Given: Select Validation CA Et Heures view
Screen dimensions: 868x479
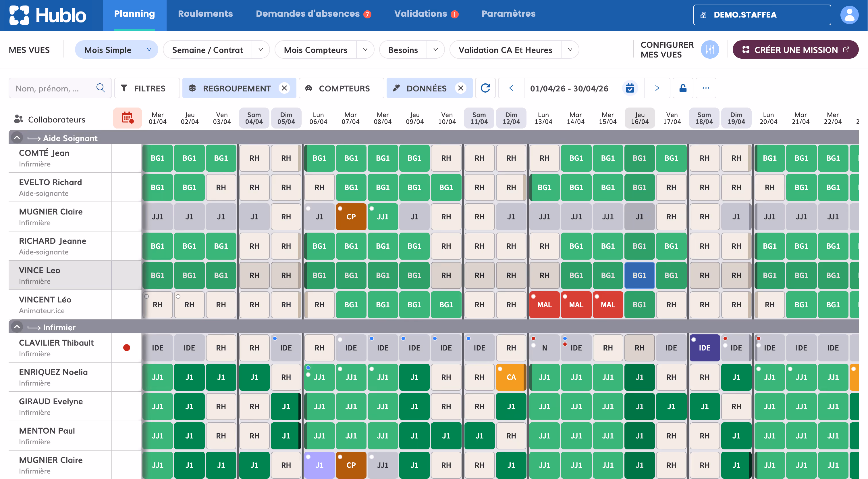Looking at the screenshot, I should click(505, 50).
